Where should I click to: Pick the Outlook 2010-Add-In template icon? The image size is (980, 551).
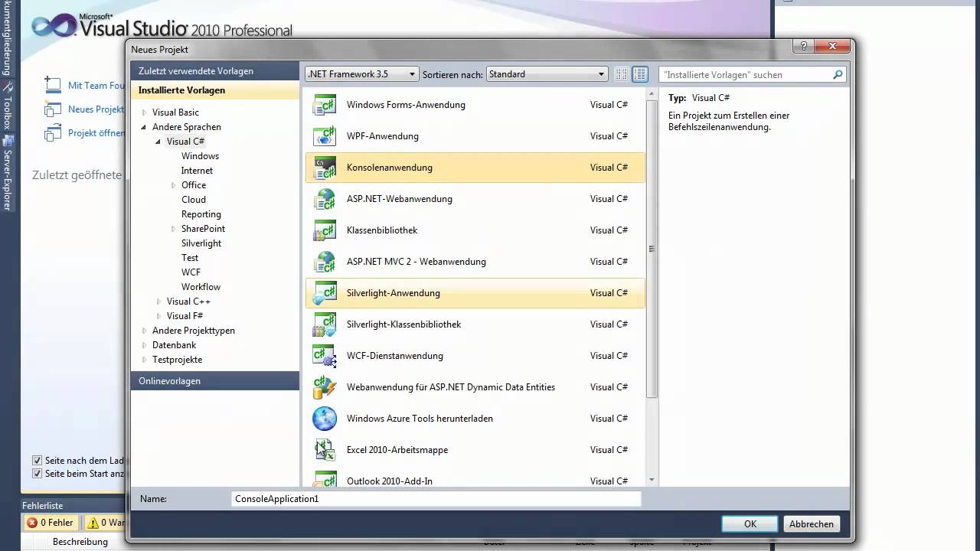click(x=325, y=480)
